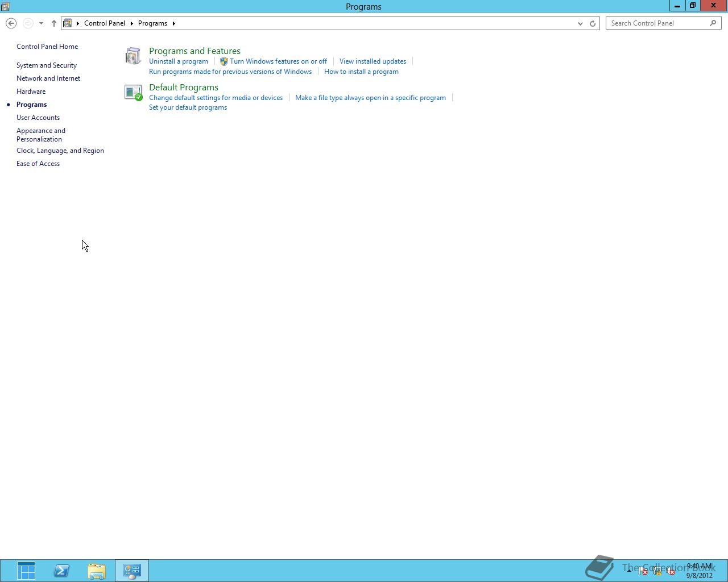Refresh the Control Panel view
Viewport: 728px width, 582px height.
pos(593,23)
